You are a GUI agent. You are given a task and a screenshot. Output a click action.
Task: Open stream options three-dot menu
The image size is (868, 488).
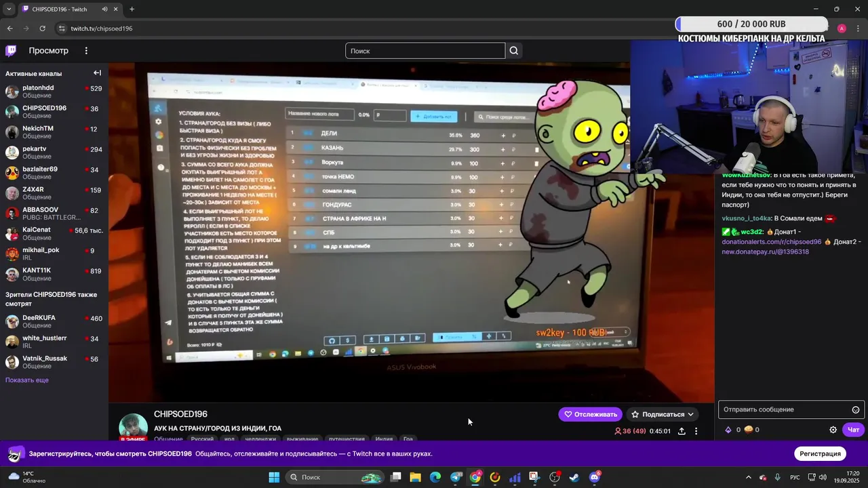(x=696, y=431)
